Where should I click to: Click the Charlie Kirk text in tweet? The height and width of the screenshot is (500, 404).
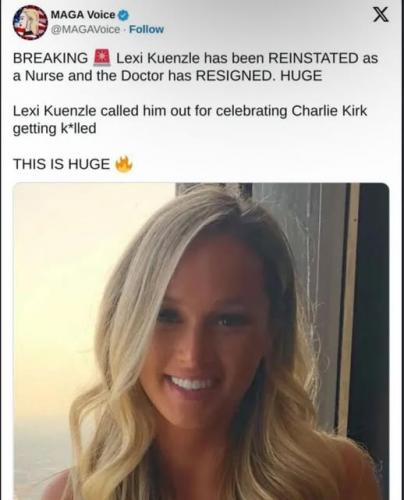pyautogui.click(x=329, y=111)
